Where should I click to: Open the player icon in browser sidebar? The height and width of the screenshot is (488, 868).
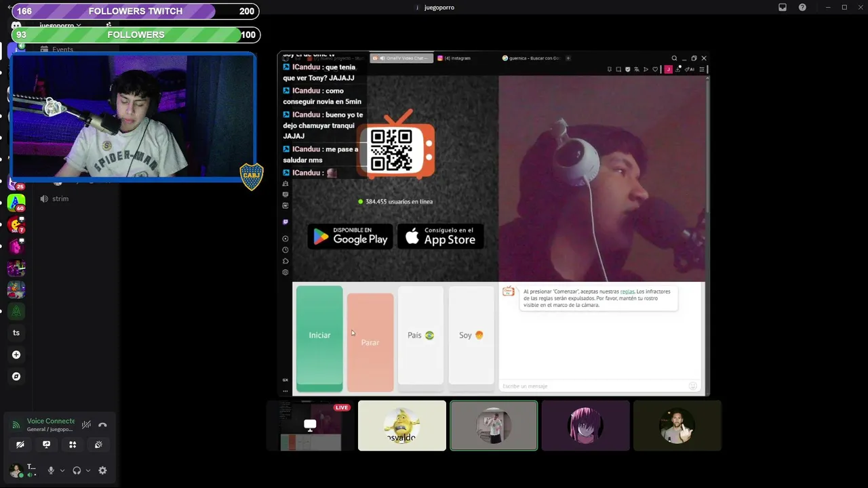point(285,239)
